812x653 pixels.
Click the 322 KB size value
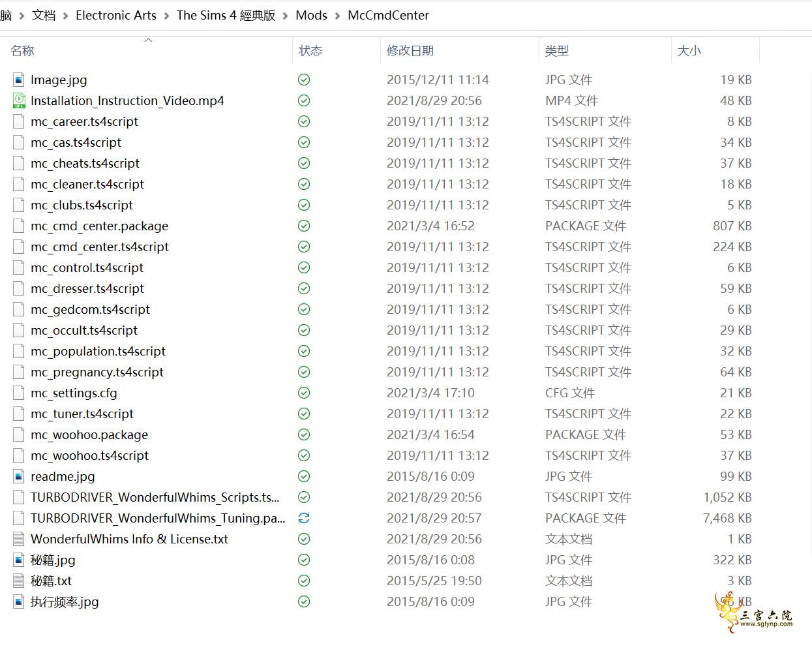click(x=732, y=560)
